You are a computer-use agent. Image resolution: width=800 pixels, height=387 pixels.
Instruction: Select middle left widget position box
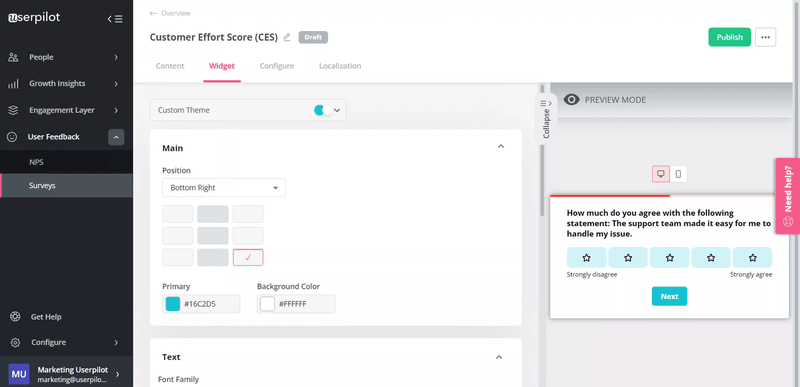pos(178,236)
